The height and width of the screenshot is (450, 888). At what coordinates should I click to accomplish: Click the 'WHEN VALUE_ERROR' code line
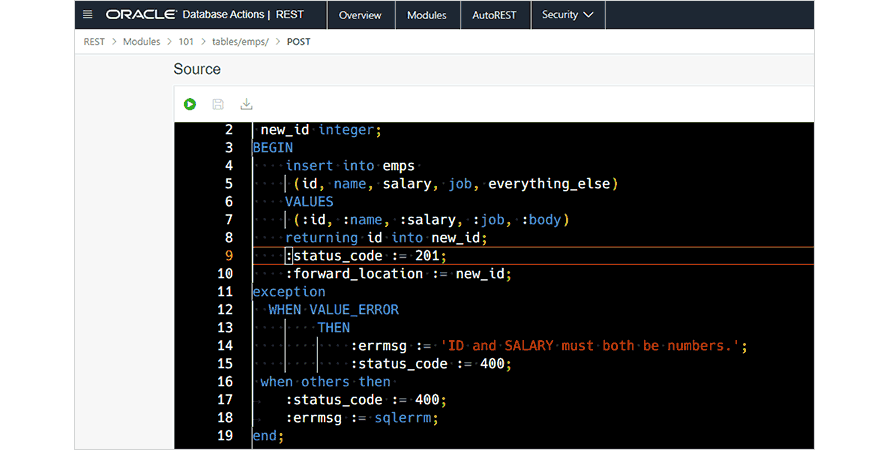click(333, 310)
